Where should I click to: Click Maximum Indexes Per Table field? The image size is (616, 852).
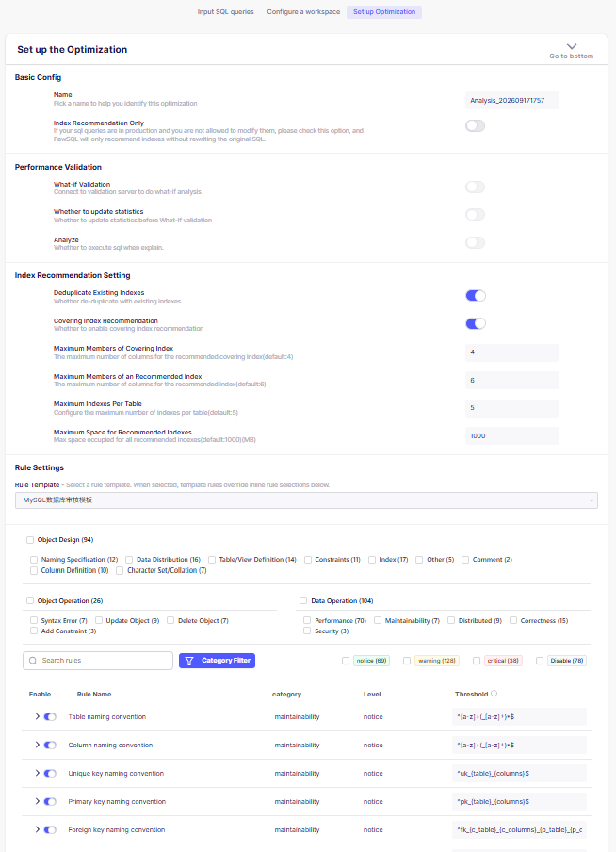coord(512,408)
